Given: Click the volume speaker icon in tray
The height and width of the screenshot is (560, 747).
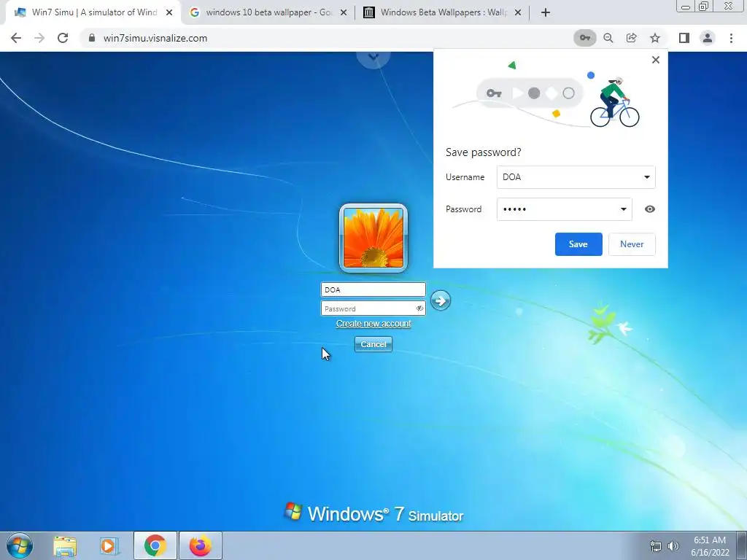Looking at the screenshot, I should coord(673,546).
